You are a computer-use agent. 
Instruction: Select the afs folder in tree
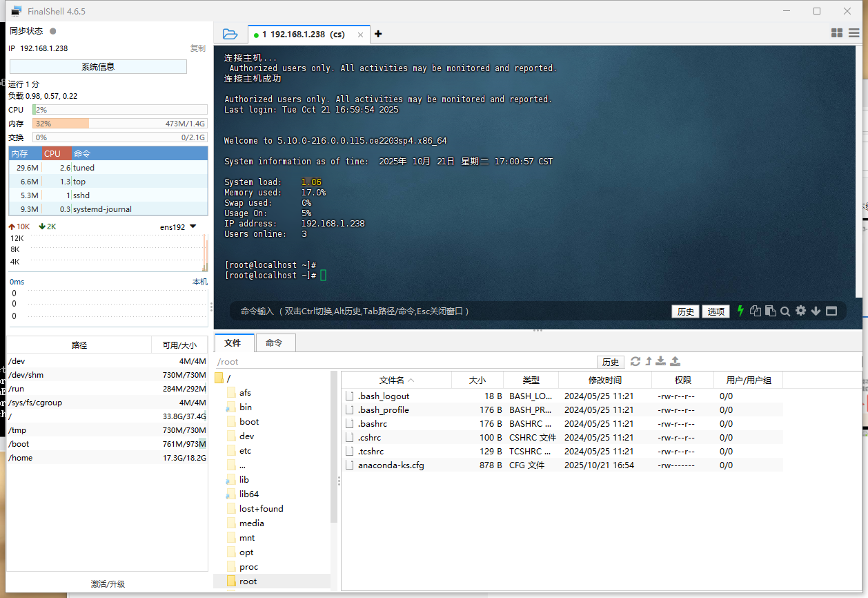(245, 393)
